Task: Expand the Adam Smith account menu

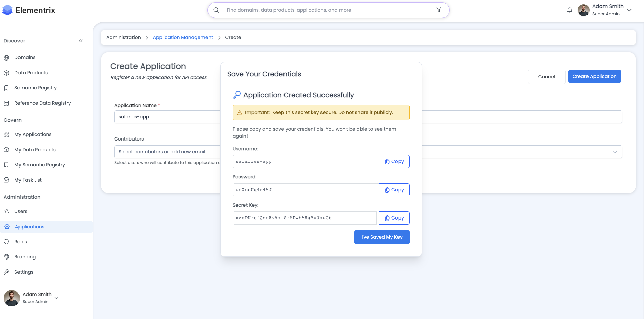Action: pyautogui.click(x=629, y=10)
